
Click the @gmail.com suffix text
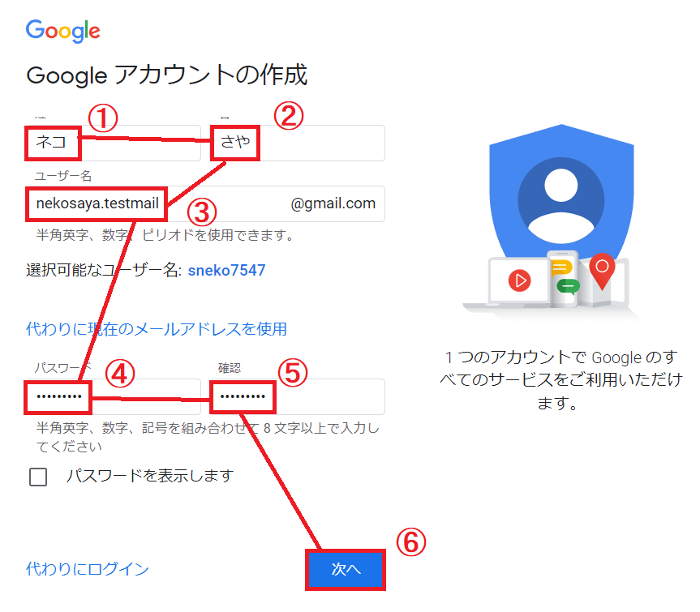pyautogui.click(x=333, y=203)
